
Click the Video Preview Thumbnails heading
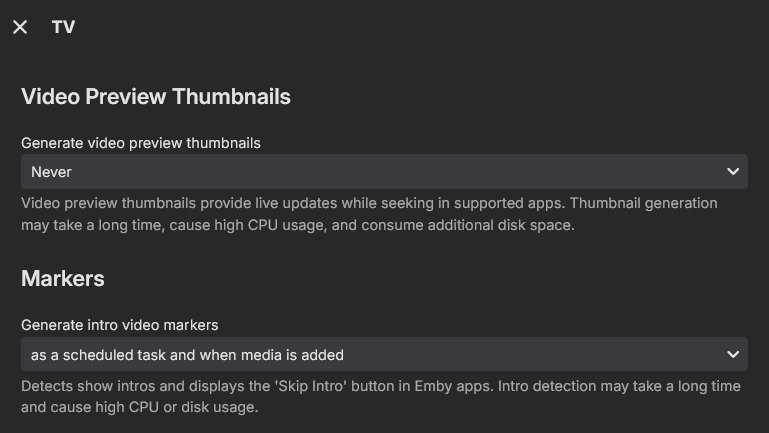coord(156,97)
